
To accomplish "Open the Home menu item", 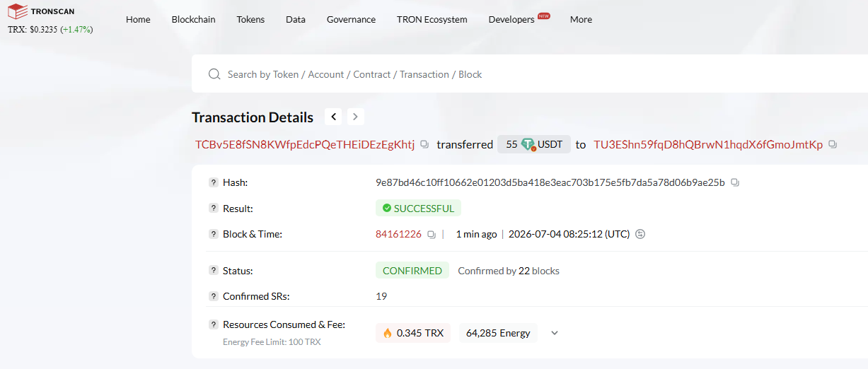I will pyautogui.click(x=138, y=19).
